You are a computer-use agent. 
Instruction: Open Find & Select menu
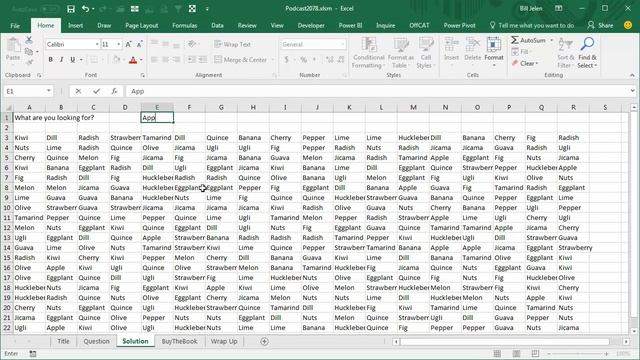pos(587,53)
